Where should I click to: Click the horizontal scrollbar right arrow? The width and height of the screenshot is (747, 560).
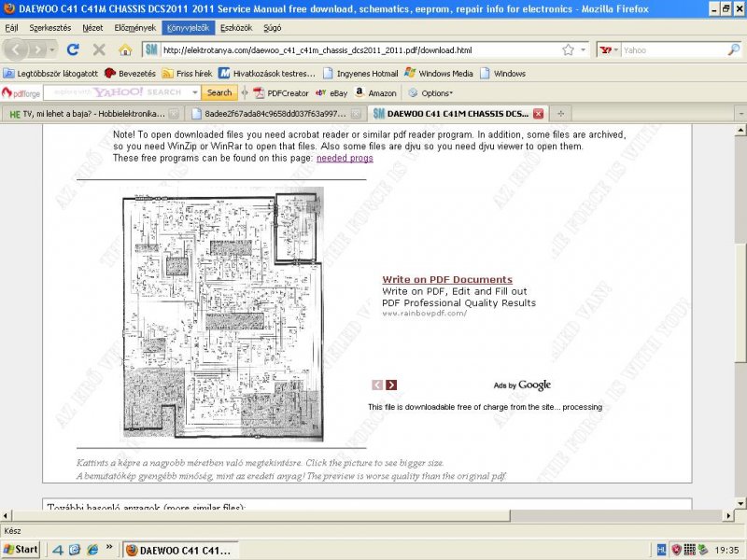pos(728,515)
